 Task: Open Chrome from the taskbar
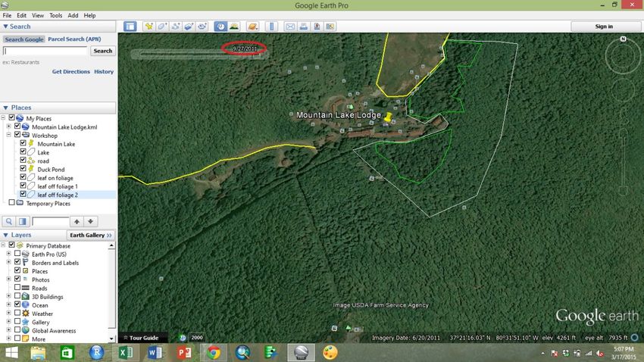coord(214,353)
